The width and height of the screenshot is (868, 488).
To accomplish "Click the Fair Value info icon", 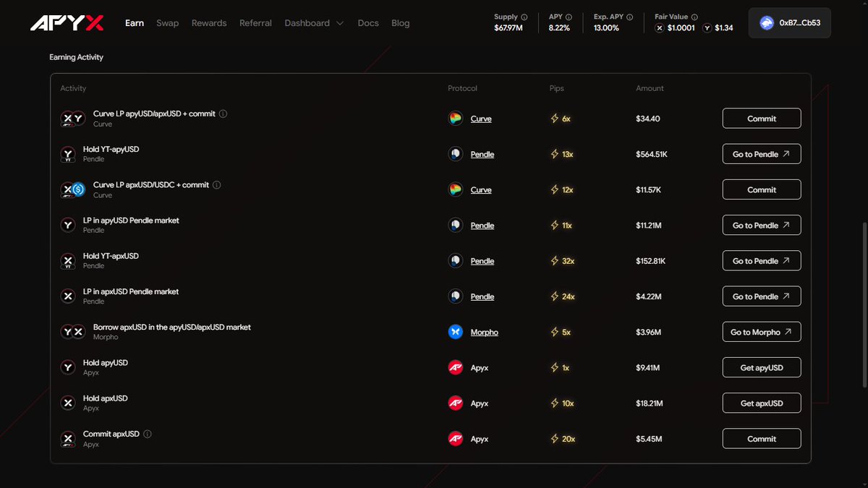I will pos(695,17).
